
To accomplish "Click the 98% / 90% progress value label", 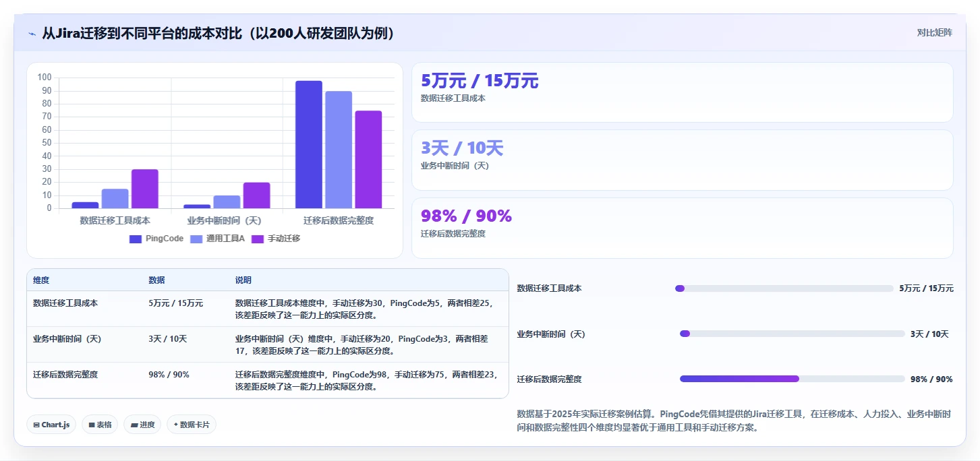I will (931, 379).
